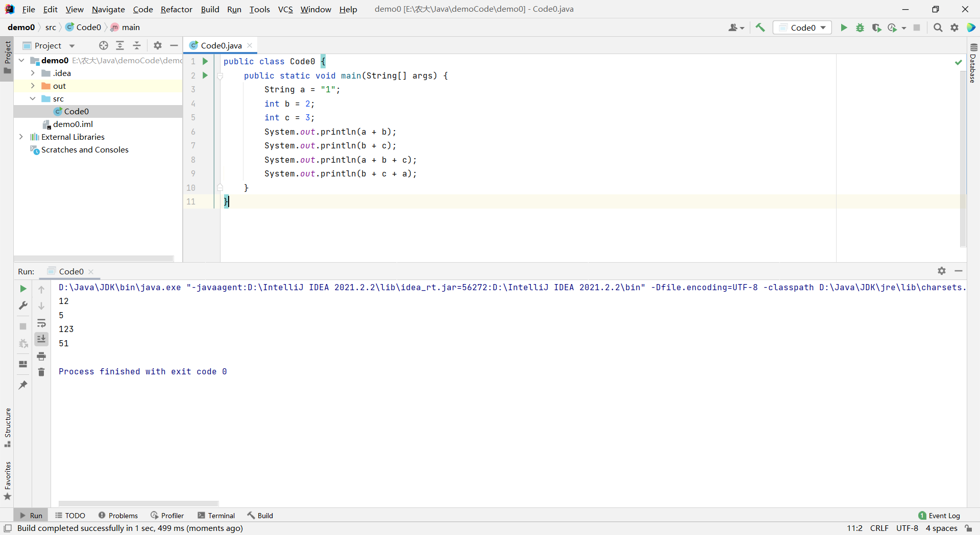Viewport: 980px width, 535px height.
Task: Click the print icon in Run panel
Action: [x=41, y=356]
